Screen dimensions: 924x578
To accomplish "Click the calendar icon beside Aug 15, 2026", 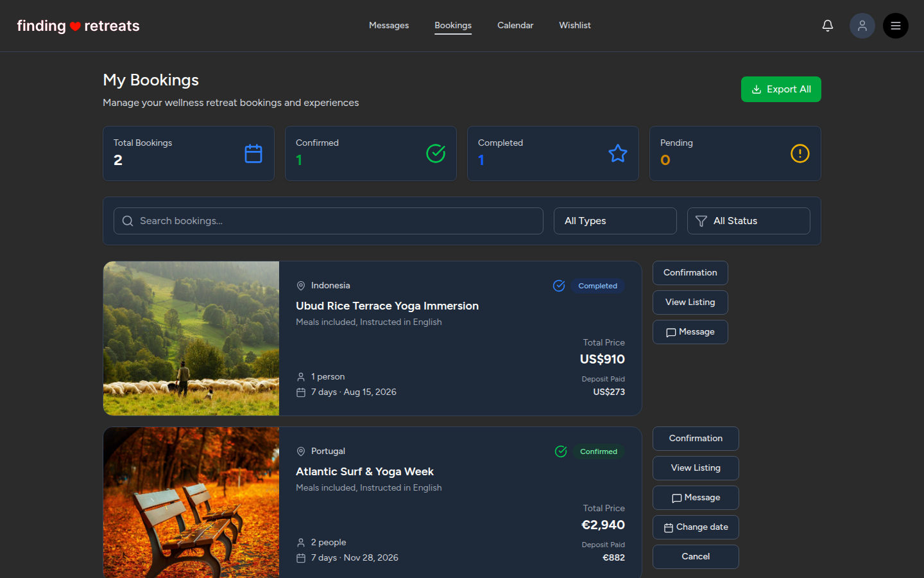I will pos(301,392).
